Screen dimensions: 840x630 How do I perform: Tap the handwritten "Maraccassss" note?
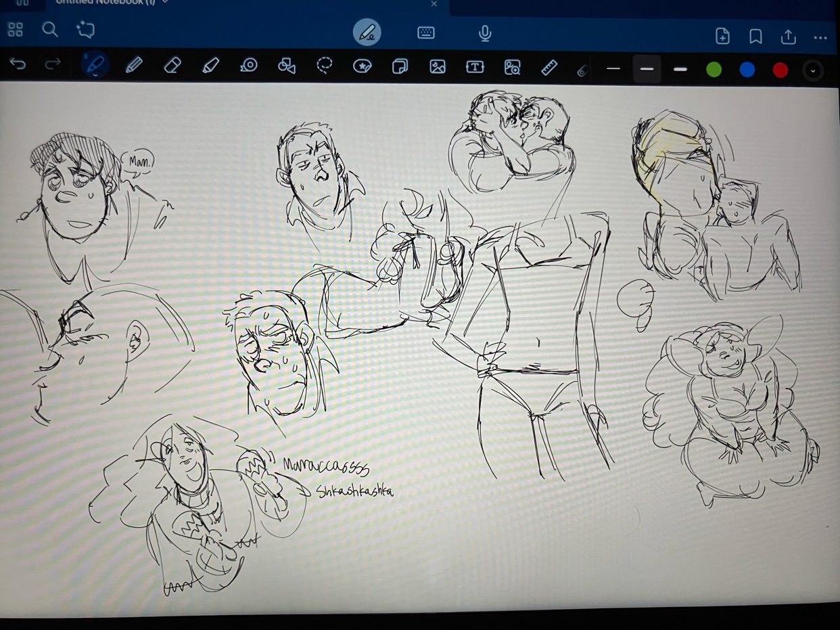325,466
